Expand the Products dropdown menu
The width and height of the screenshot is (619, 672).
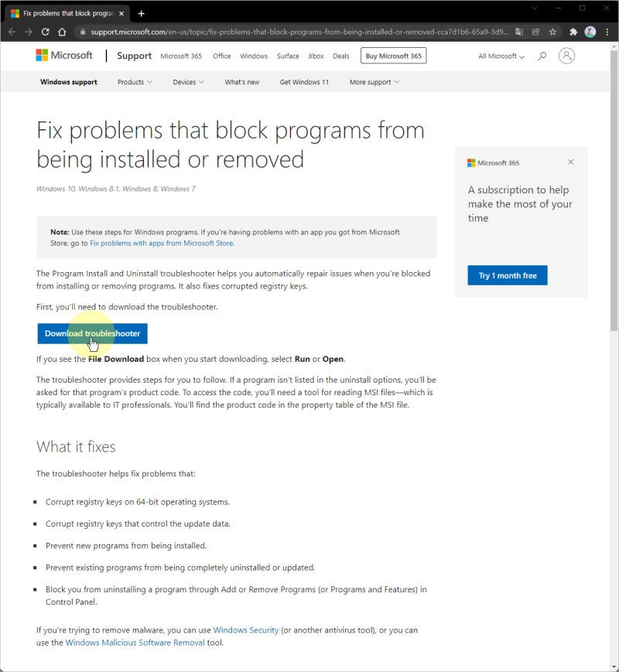(x=135, y=82)
